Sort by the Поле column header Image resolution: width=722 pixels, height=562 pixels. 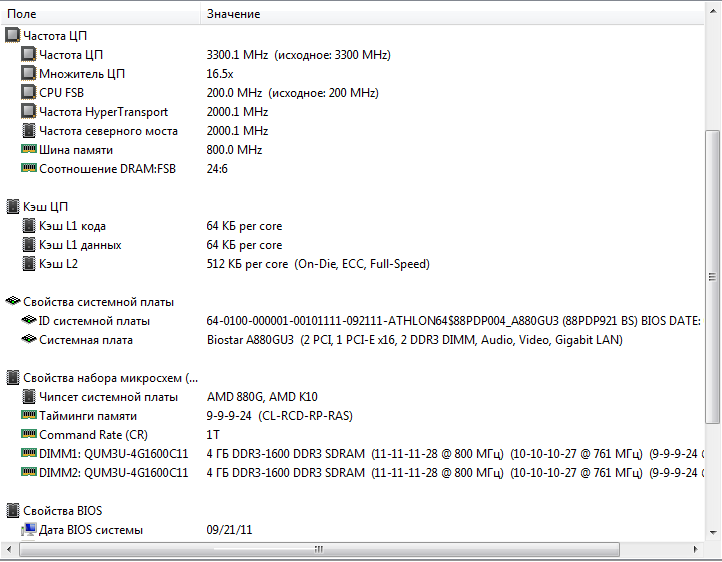(x=100, y=14)
